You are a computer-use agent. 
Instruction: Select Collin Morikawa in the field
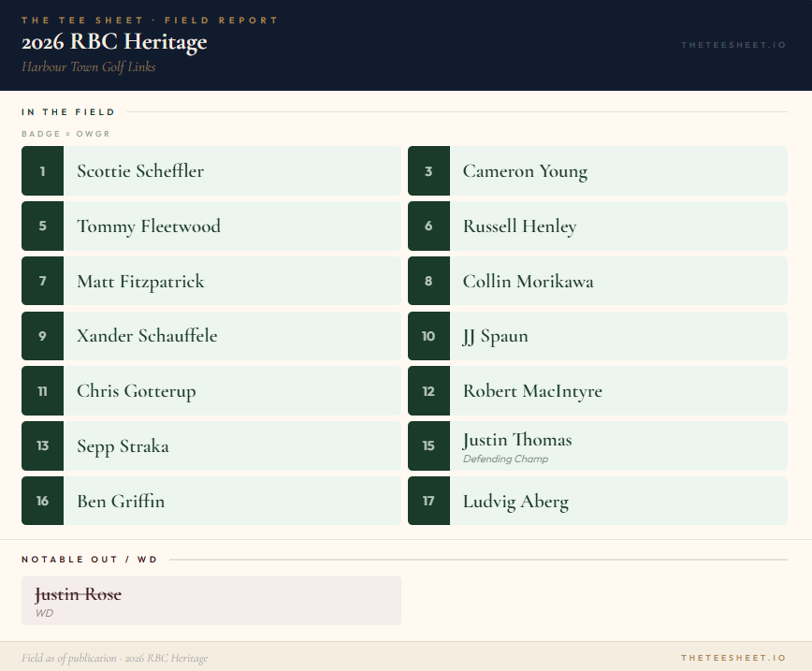coord(529,282)
